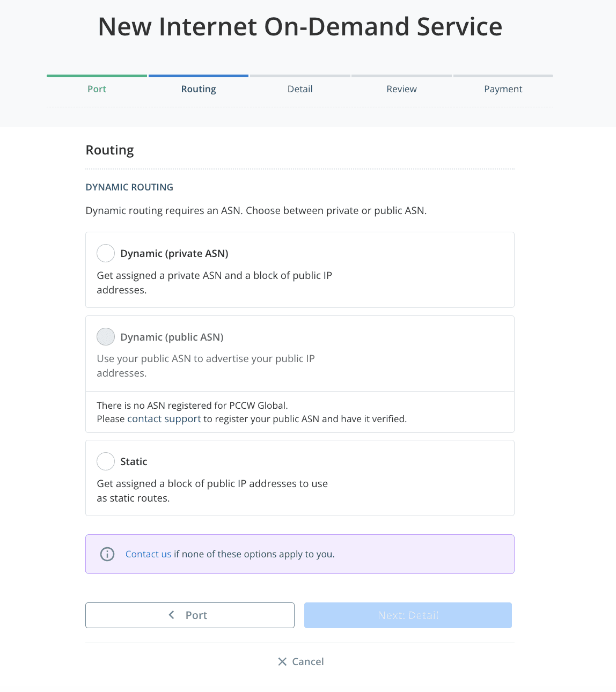This screenshot has height=692, width=616.
Task: Open the Port step tab
Action: tap(97, 89)
